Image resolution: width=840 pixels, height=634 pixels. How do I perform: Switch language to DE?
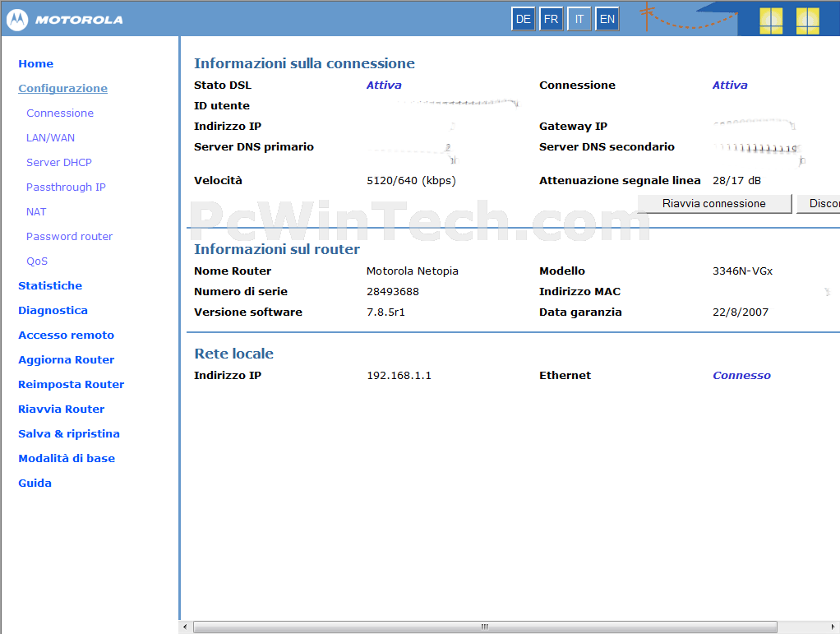coord(523,19)
